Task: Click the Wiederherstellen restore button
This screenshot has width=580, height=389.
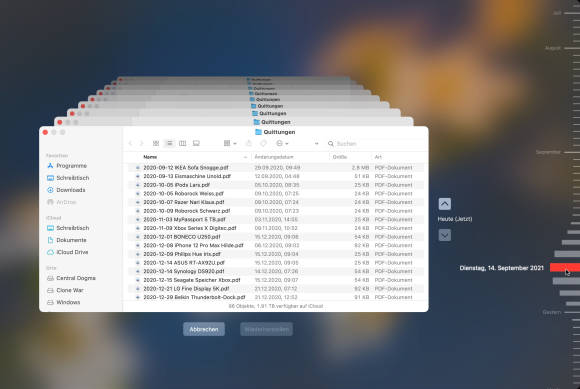Action: click(266, 329)
